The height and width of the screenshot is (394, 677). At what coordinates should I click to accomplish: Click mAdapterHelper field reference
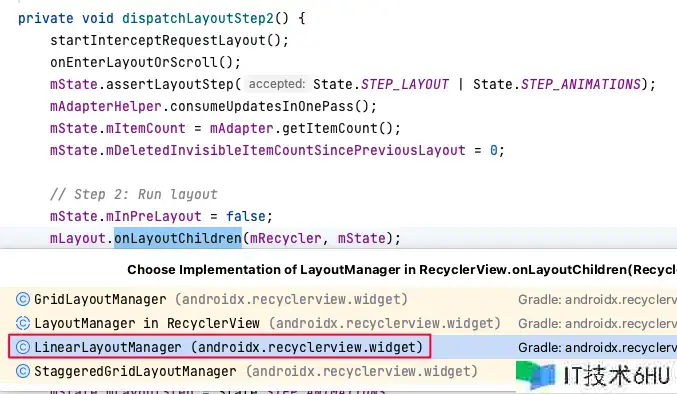[106, 106]
